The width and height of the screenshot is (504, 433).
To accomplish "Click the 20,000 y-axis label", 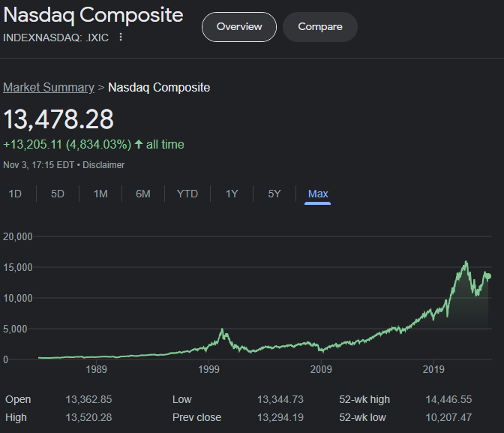I will click(x=18, y=237).
